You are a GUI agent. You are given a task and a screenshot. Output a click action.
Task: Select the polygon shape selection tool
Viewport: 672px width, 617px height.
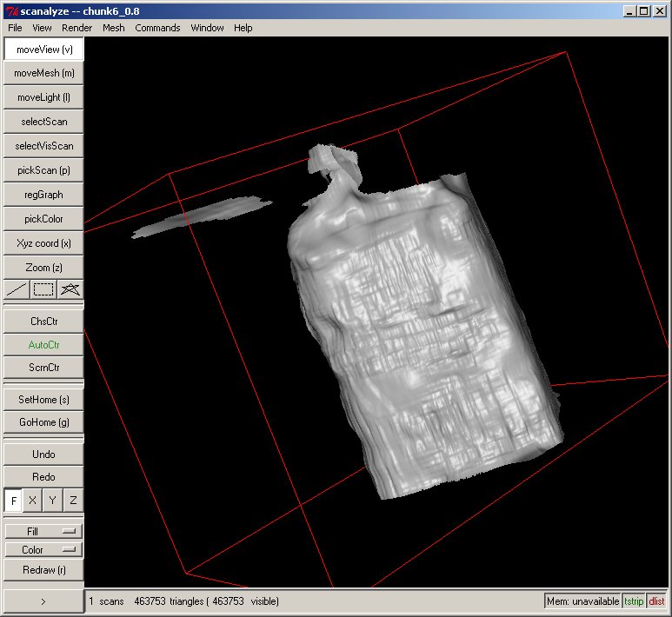(70, 289)
